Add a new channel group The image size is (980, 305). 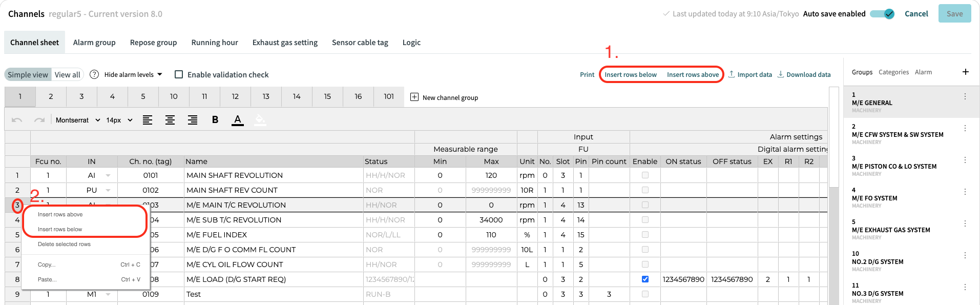[x=444, y=97]
